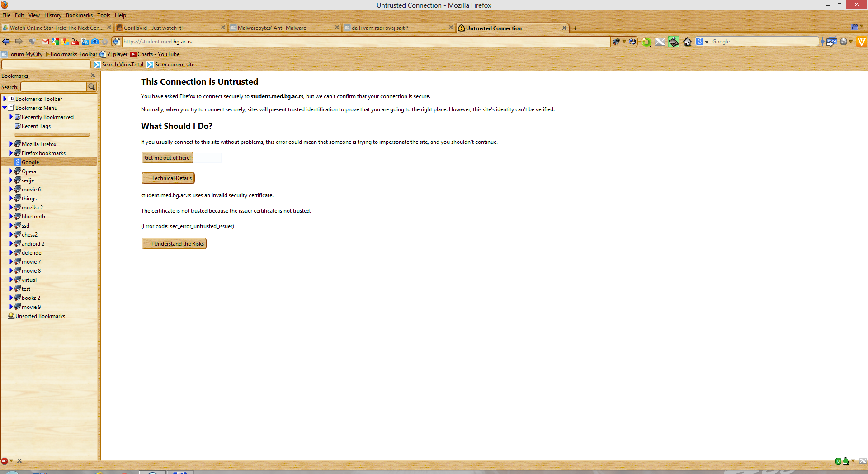This screenshot has height=474, width=868.
Task: Open the Charts - YouTube bookmark
Action: pos(155,54)
